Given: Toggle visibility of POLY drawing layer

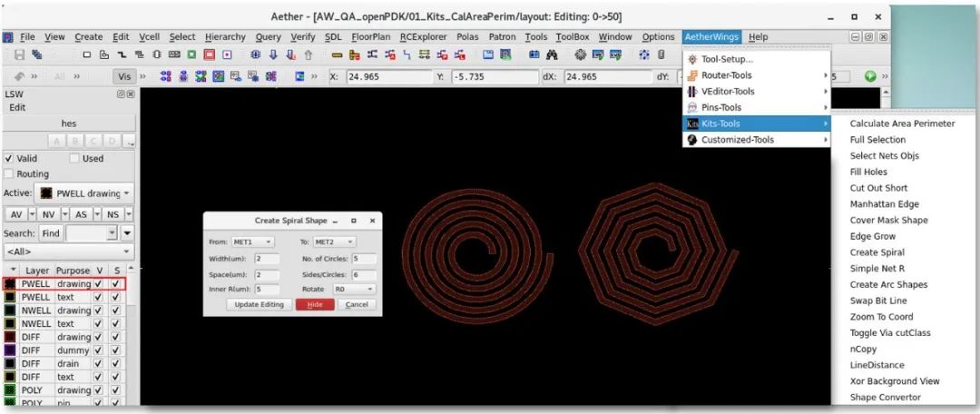Looking at the screenshot, I should 98,390.
